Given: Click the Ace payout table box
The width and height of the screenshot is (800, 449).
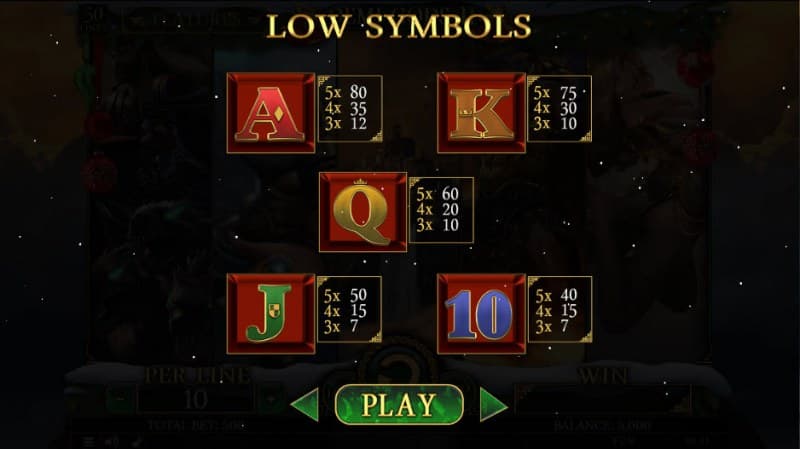Looking at the screenshot, I should [350, 109].
